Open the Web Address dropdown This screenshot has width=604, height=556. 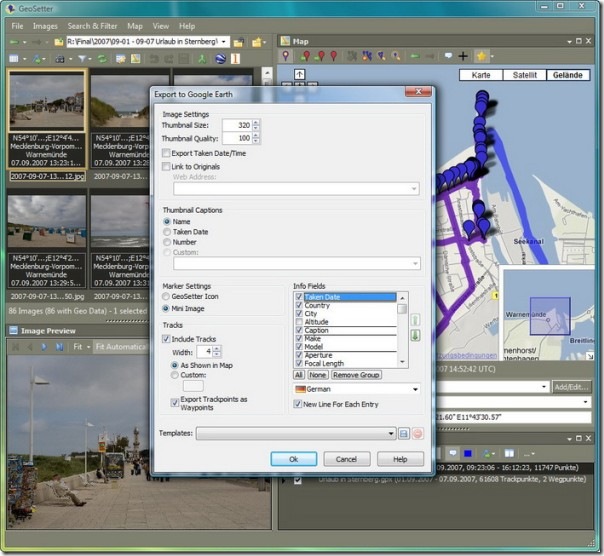(x=414, y=189)
